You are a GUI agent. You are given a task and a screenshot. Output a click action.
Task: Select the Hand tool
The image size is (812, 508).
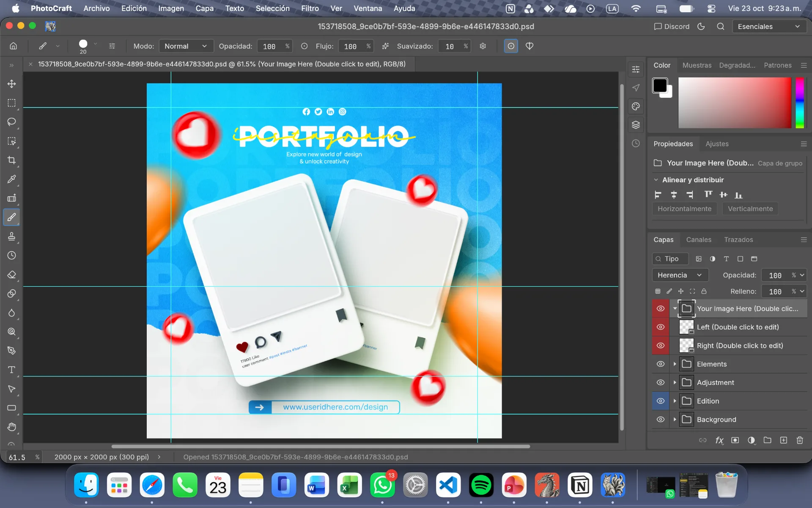coord(12,427)
